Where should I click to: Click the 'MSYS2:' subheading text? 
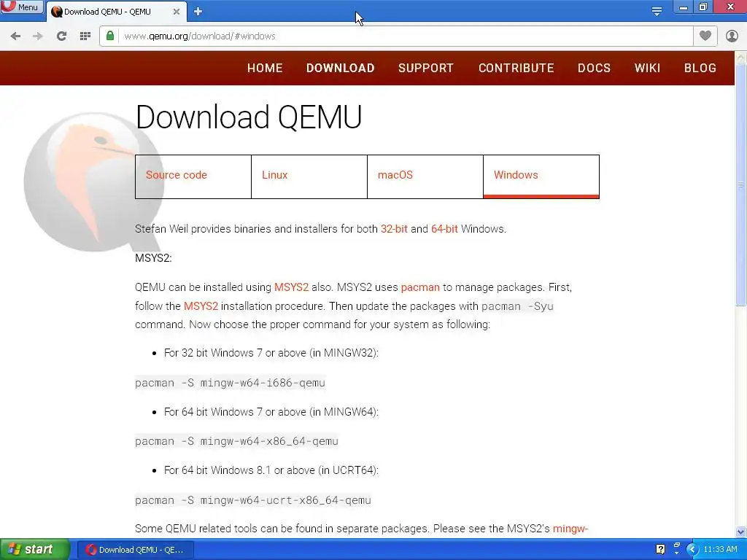point(153,258)
